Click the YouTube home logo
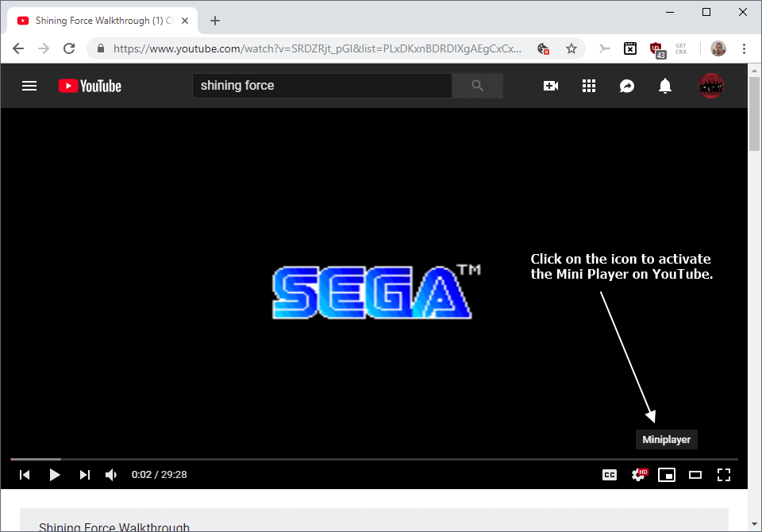 89,86
